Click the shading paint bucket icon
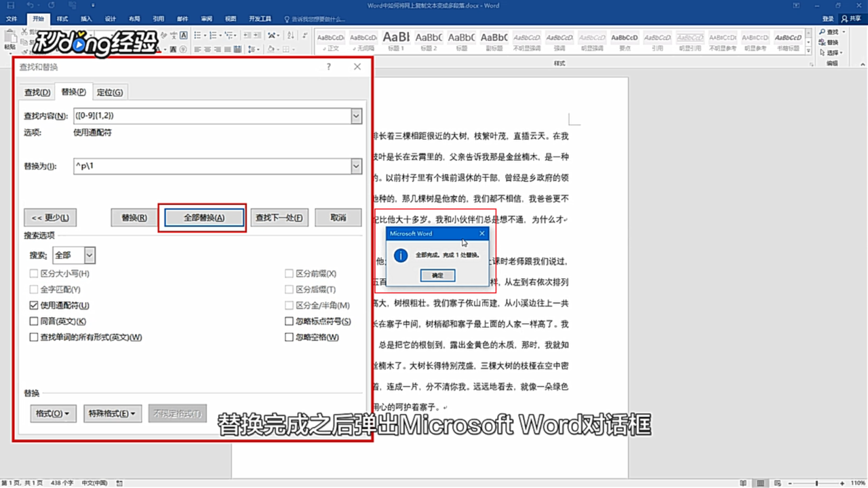The image size is (868, 488). tap(270, 49)
